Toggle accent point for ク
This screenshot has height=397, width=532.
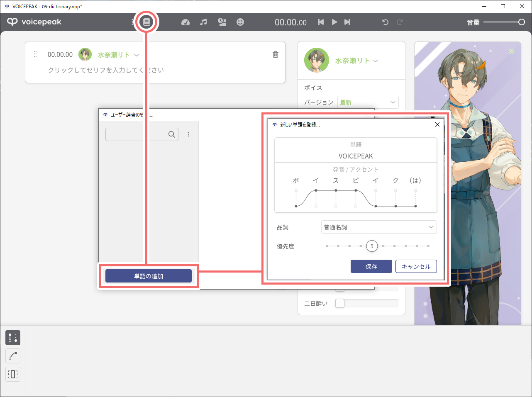point(395,198)
